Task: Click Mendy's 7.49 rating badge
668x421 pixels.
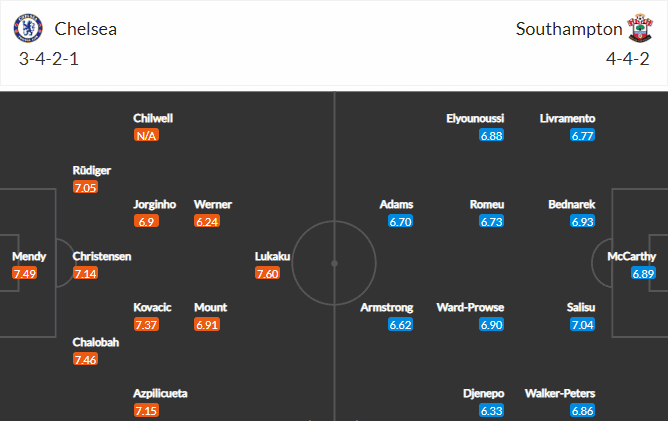Action: (25, 273)
